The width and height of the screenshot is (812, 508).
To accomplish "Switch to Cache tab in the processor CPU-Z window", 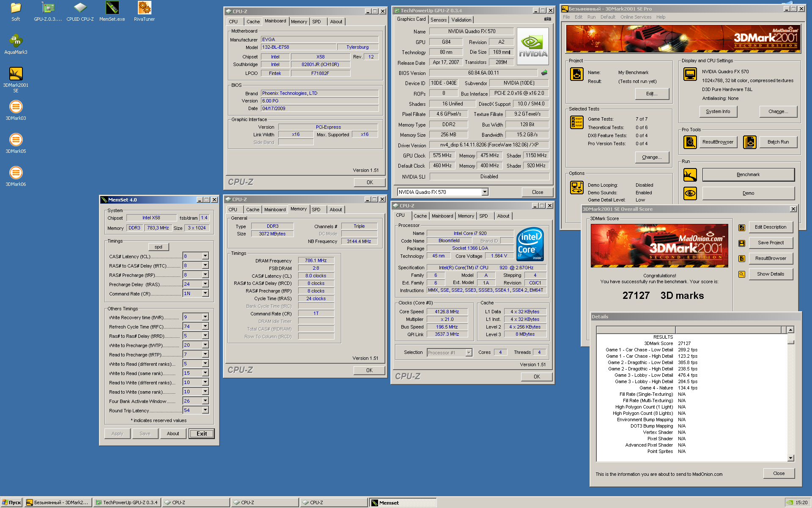I will coord(420,216).
